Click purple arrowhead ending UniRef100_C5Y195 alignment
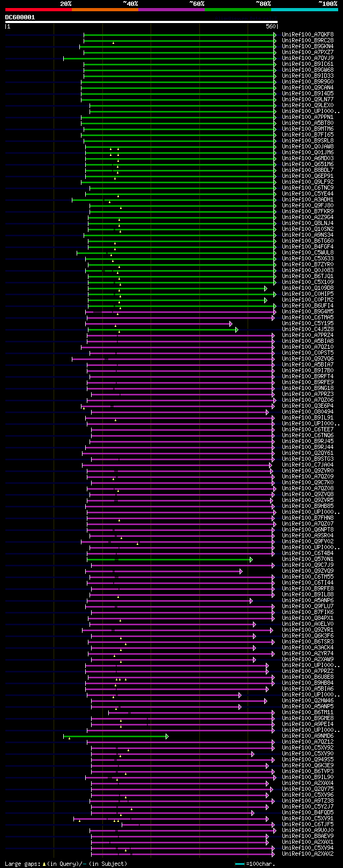 pos(231,323)
